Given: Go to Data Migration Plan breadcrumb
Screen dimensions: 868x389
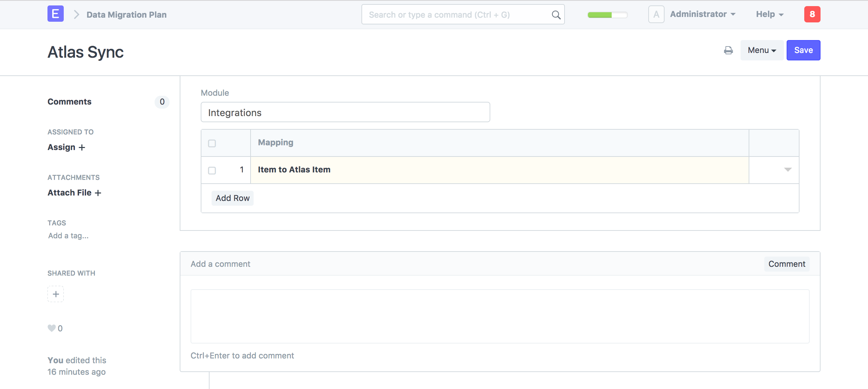Looking at the screenshot, I should pos(126,15).
